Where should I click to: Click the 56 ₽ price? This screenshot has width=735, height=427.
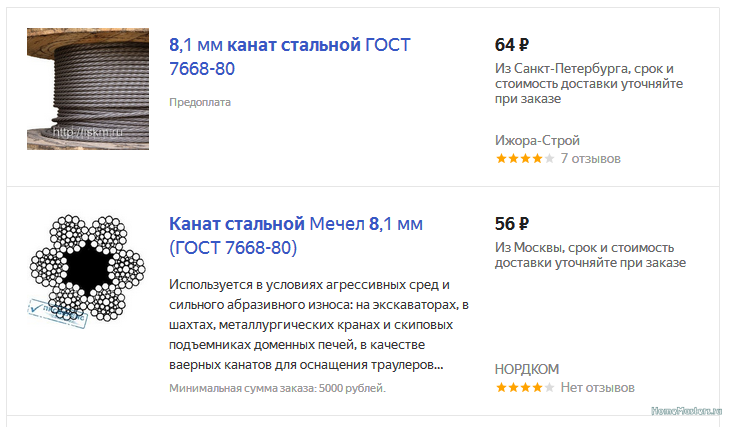(512, 223)
